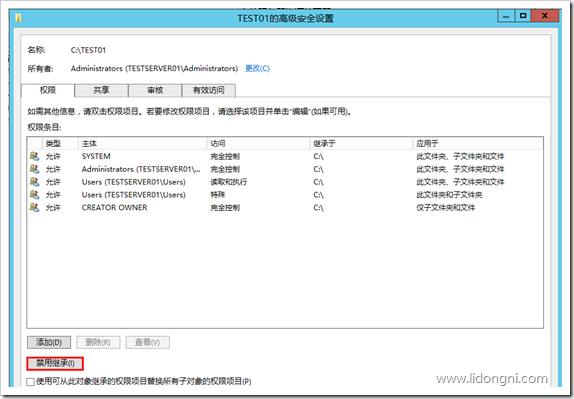Tick the 替换所有子对象的权限项目 checkbox

pyautogui.click(x=31, y=382)
